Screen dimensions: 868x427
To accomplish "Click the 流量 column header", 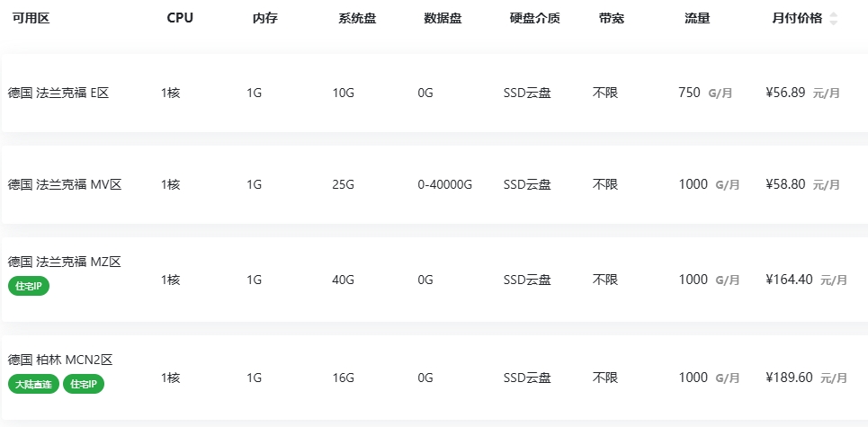I will click(697, 19).
